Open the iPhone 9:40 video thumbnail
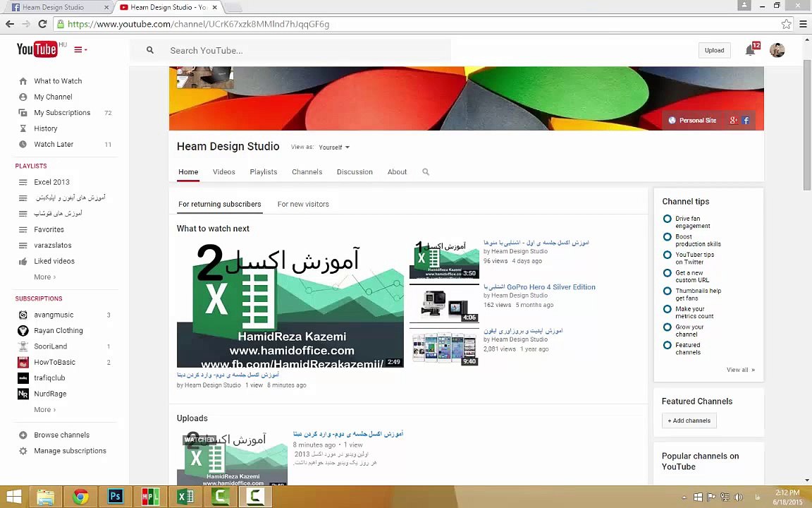The height and width of the screenshot is (508, 812). tap(444, 348)
